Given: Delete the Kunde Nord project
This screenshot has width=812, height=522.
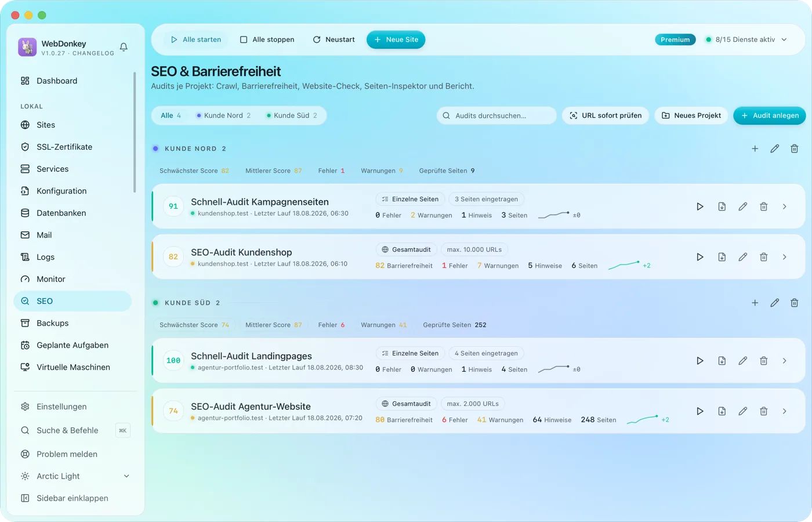Looking at the screenshot, I should coord(795,148).
